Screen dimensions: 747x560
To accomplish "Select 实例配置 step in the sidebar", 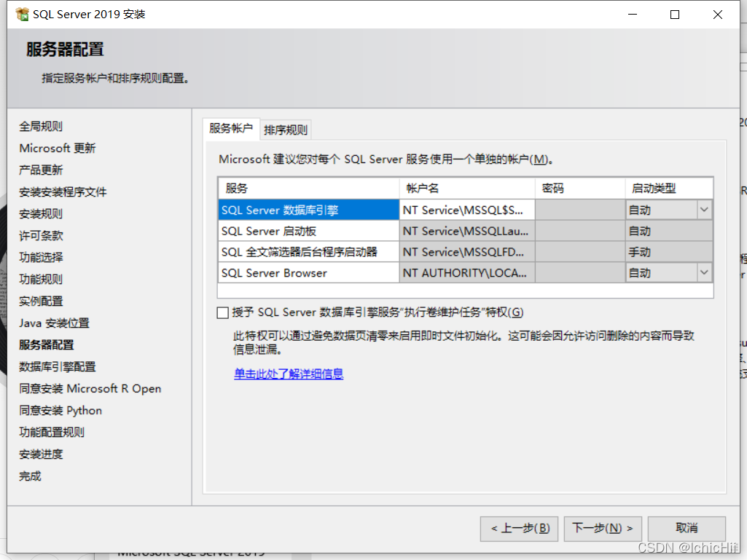I will click(x=41, y=301).
